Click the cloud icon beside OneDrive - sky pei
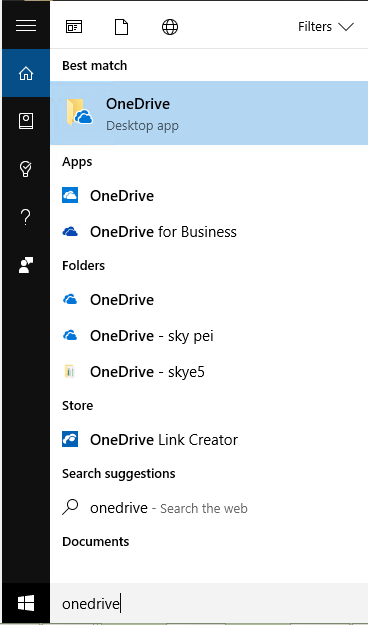This screenshot has width=368, height=625. coord(70,336)
